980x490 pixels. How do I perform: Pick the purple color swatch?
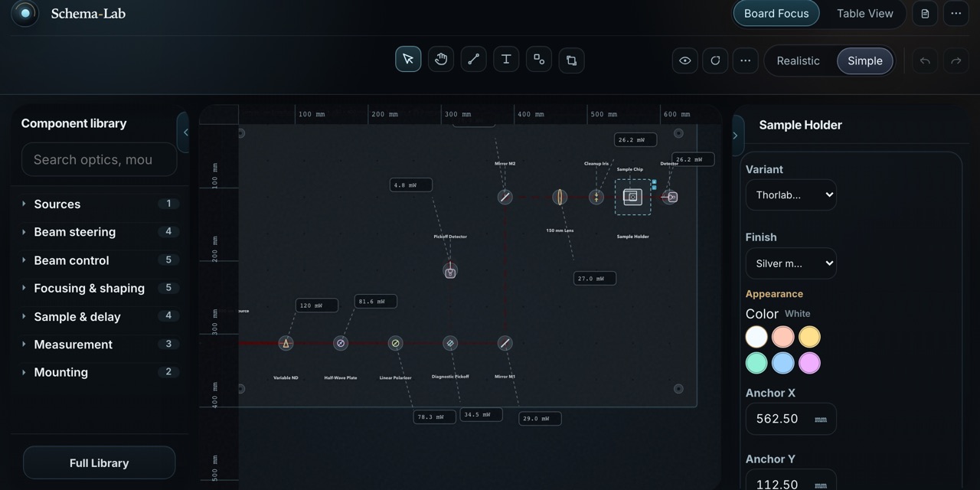click(809, 363)
